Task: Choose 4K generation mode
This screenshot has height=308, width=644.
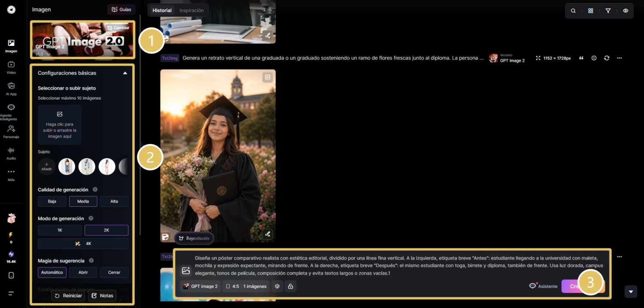Action: [83, 244]
